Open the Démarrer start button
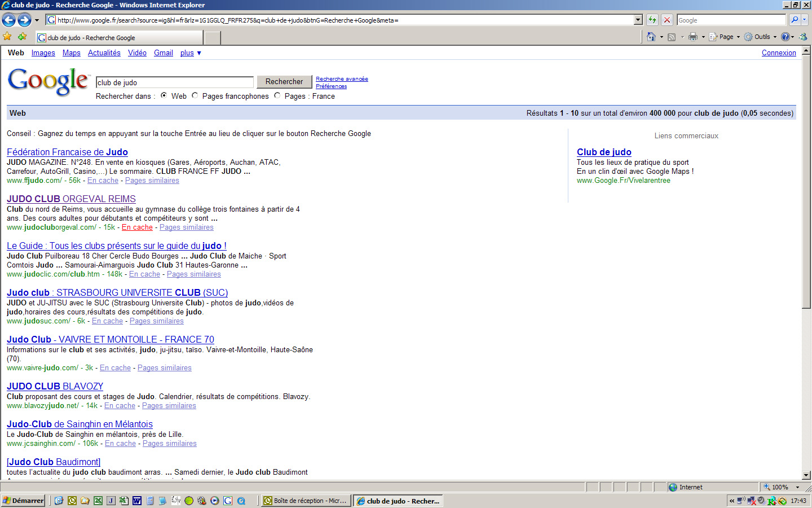The height and width of the screenshot is (508, 812). [x=24, y=501]
